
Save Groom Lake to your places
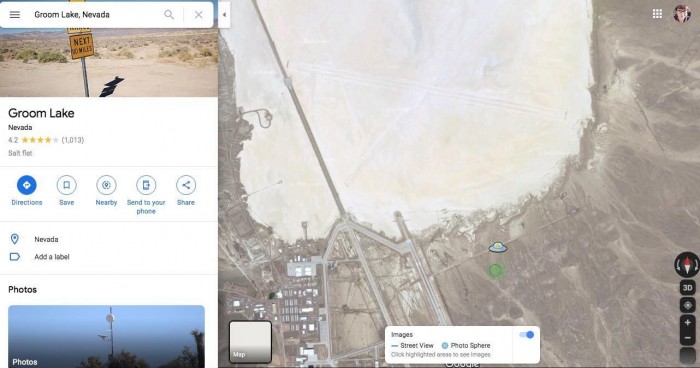tap(67, 191)
